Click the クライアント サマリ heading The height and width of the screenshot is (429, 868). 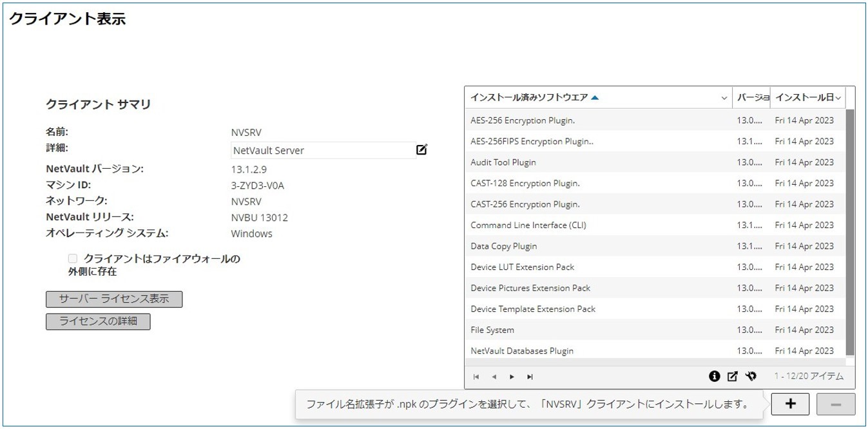[x=98, y=104]
